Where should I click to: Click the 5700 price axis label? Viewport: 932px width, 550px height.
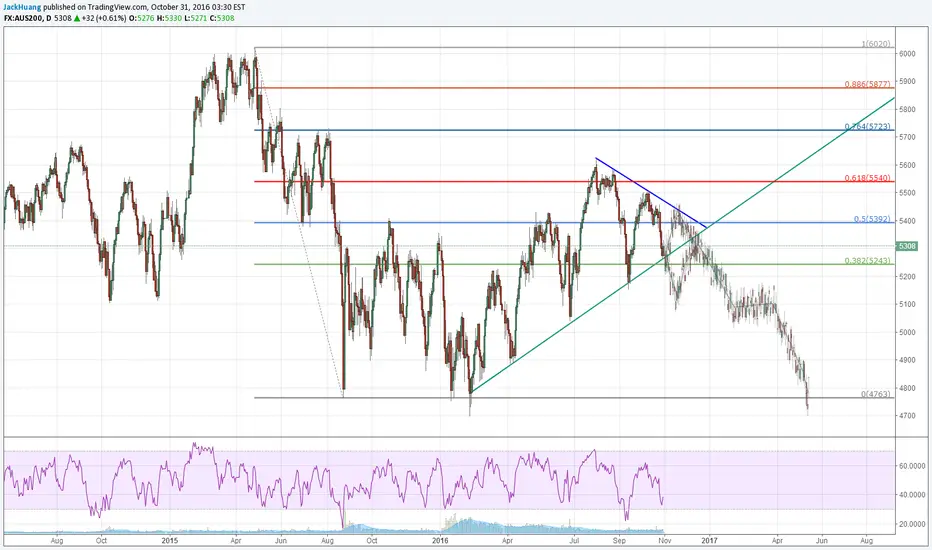point(907,137)
